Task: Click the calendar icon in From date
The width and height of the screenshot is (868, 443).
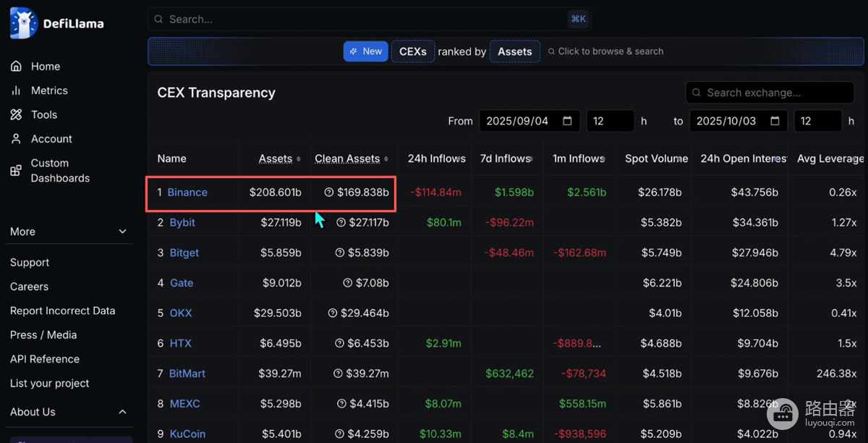Action: point(568,121)
